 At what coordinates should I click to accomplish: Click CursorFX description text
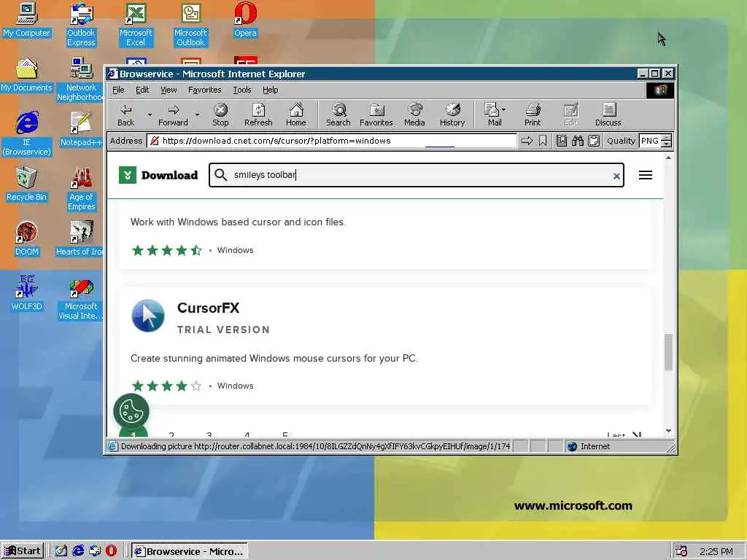(274, 358)
